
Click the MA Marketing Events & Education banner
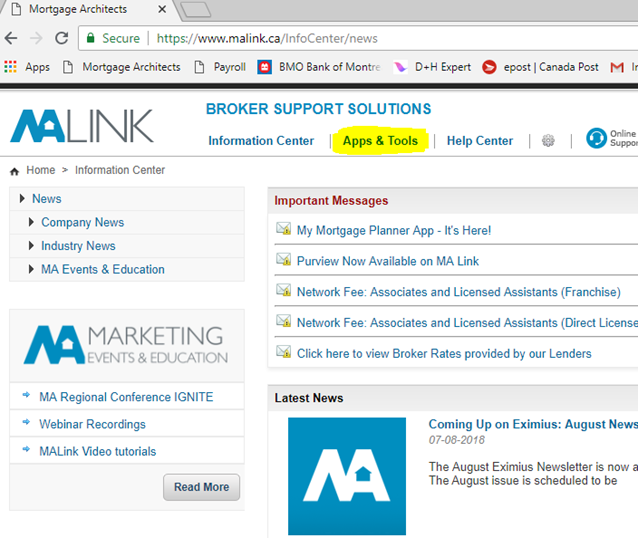(x=127, y=345)
